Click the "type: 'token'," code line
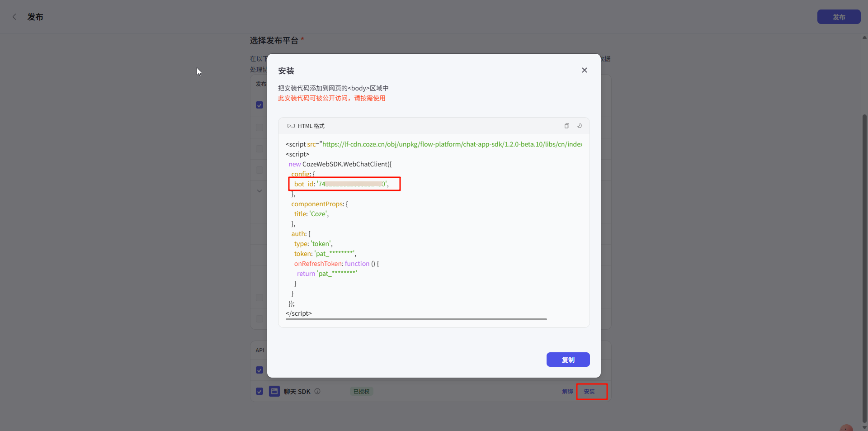Image resolution: width=868 pixels, height=431 pixels. click(313, 244)
